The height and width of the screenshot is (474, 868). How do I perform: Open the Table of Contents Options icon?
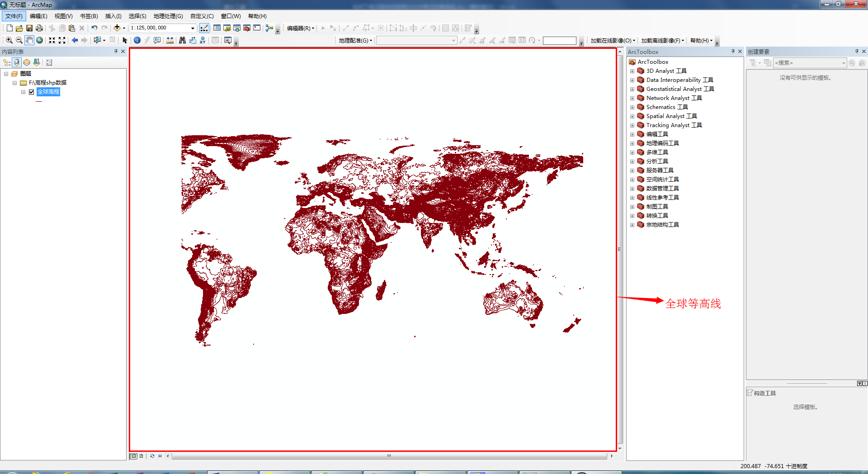pyautogui.click(x=49, y=62)
